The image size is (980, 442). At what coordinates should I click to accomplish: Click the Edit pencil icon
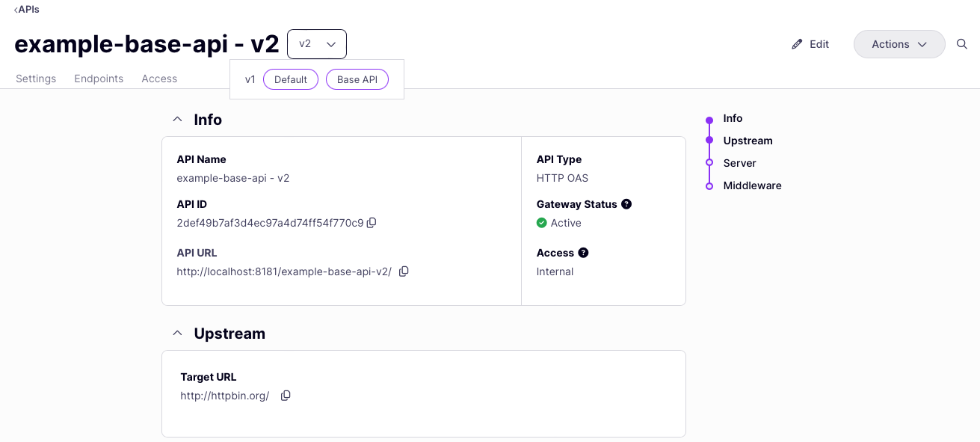(x=796, y=44)
